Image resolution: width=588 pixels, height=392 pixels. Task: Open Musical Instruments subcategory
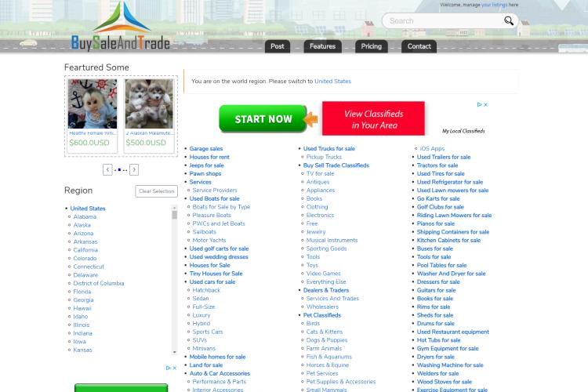tap(332, 241)
